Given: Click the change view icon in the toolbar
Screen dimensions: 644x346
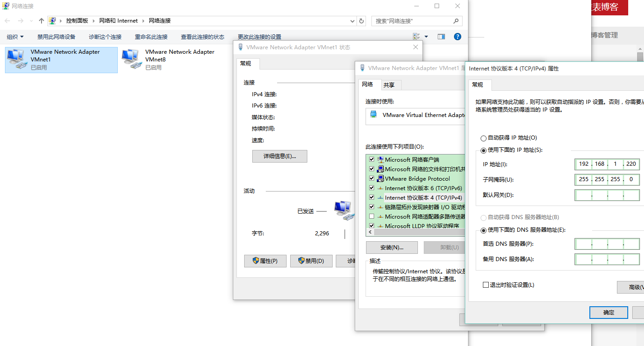Looking at the screenshot, I should [417, 37].
